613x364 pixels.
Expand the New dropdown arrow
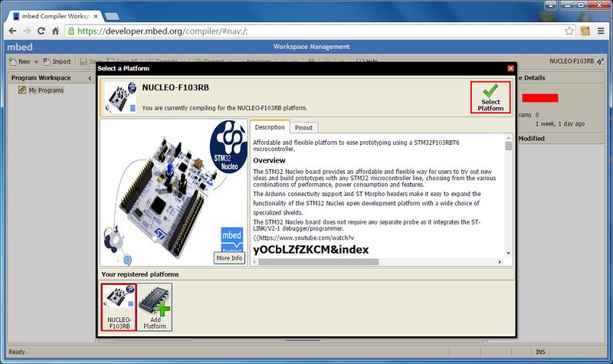[x=36, y=62]
